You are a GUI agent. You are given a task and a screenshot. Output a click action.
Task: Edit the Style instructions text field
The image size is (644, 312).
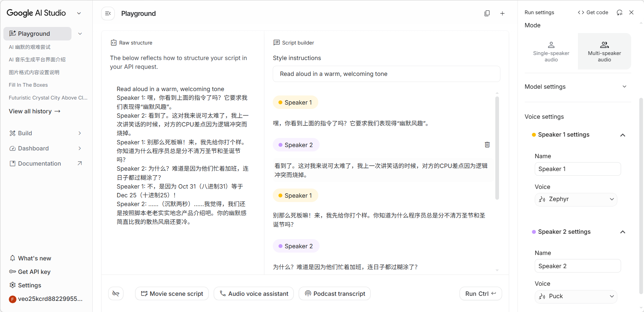[386, 74]
